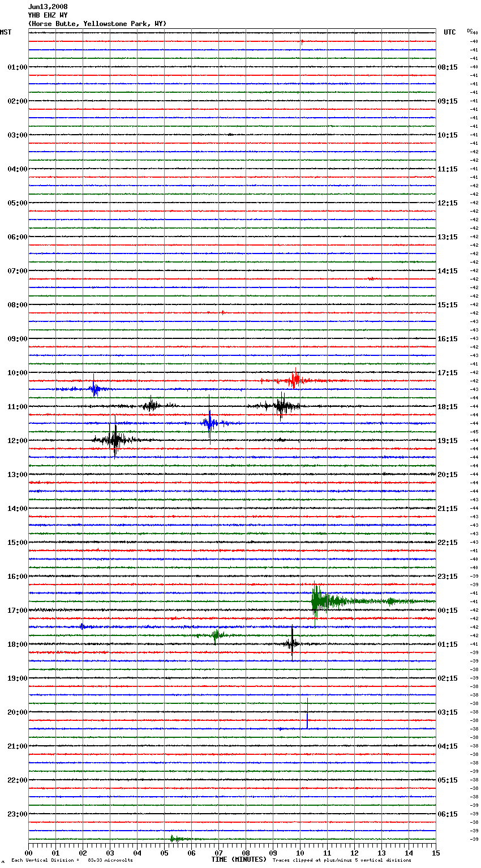
Task: Click the "01:00" MST time label
Action: 18,67
